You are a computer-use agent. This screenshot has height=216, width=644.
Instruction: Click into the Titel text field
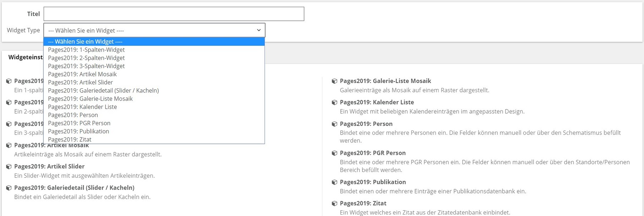pyautogui.click(x=174, y=14)
